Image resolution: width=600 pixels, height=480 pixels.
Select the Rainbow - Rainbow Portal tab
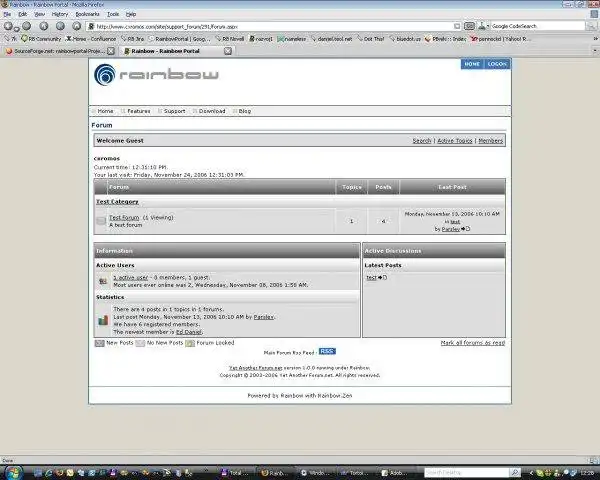176,51
